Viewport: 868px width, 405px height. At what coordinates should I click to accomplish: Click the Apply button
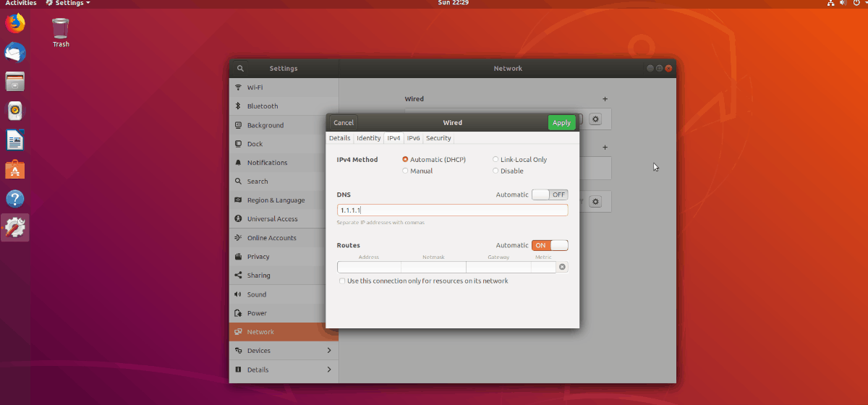click(561, 123)
